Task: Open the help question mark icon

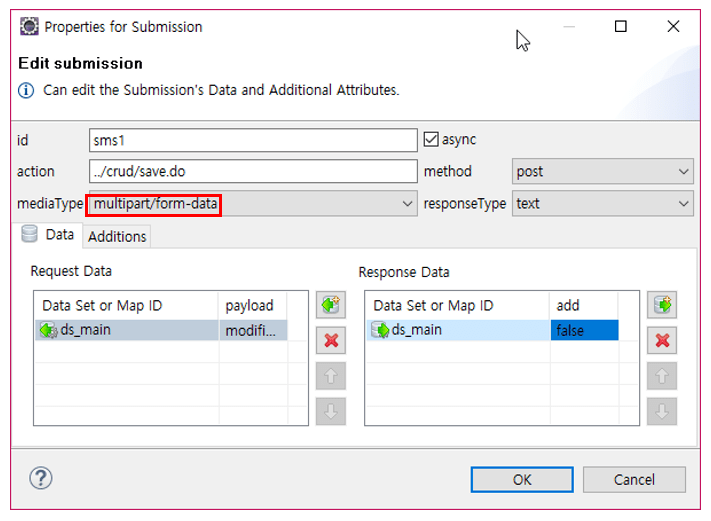Action: [42, 478]
